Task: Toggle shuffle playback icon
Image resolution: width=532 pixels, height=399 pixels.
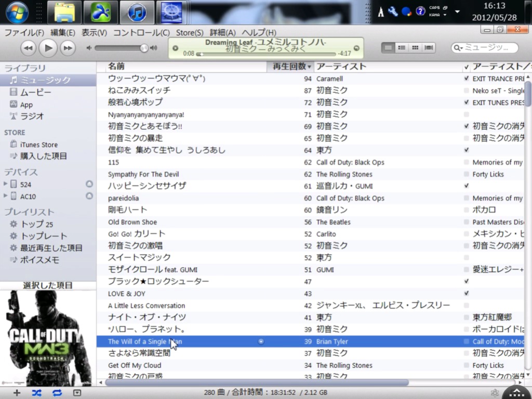Action: pyautogui.click(x=37, y=393)
